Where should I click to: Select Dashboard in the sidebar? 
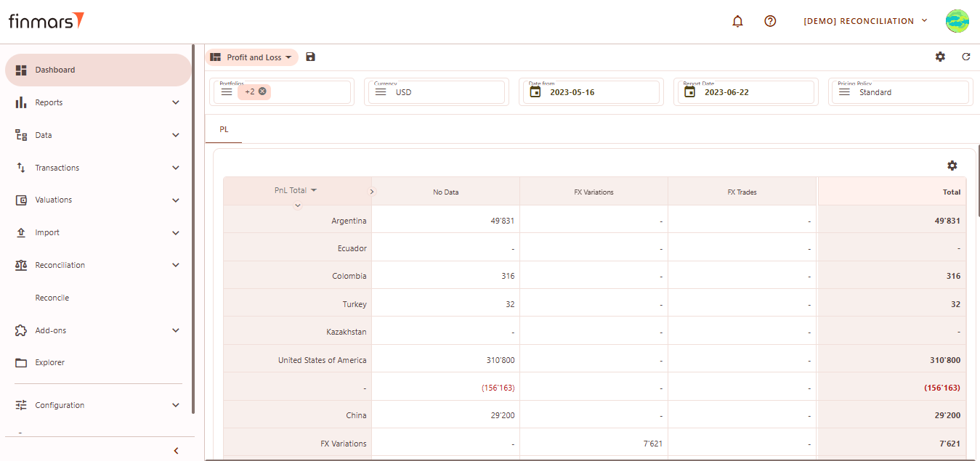click(97, 70)
